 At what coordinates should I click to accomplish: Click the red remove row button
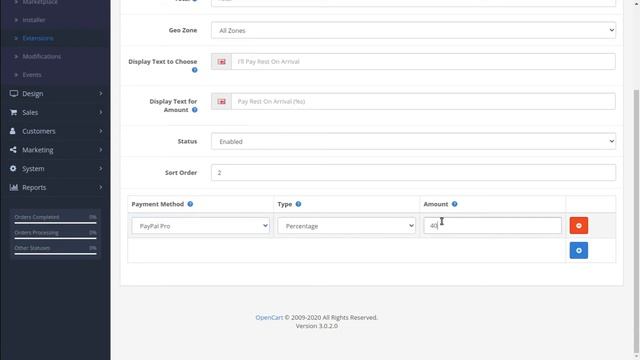click(x=578, y=225)
